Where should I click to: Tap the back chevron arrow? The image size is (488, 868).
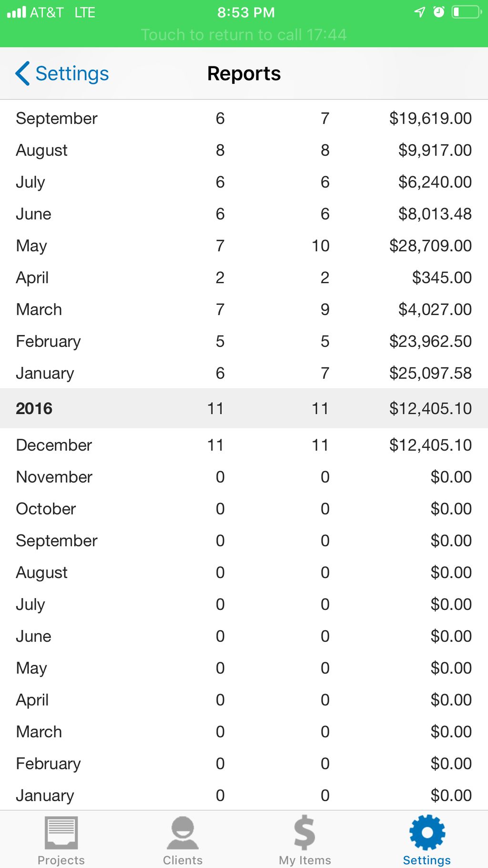click(22, 73)
